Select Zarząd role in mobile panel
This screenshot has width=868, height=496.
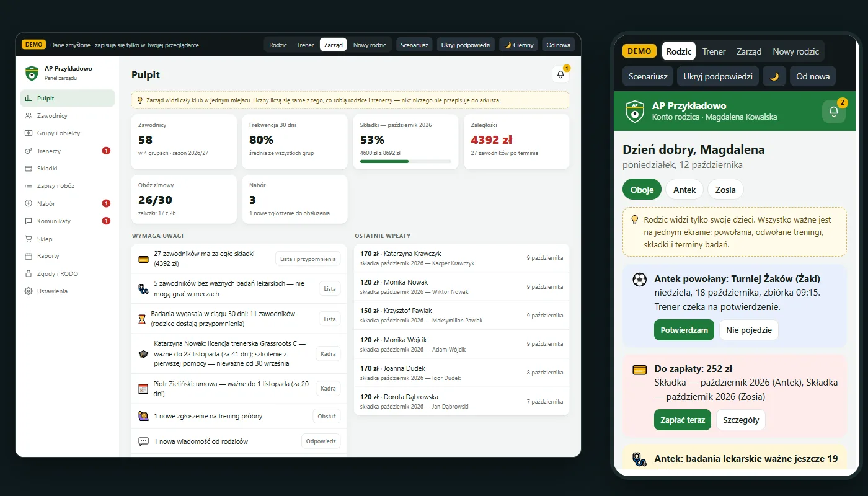point(749,51)
